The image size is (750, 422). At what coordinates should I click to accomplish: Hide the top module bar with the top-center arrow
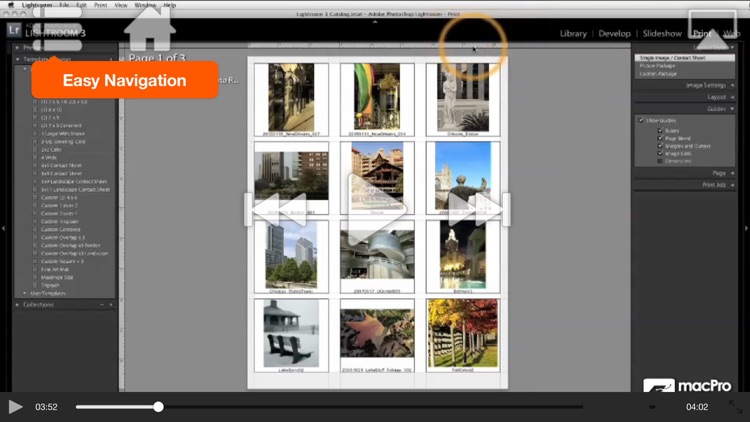[375, 22]
